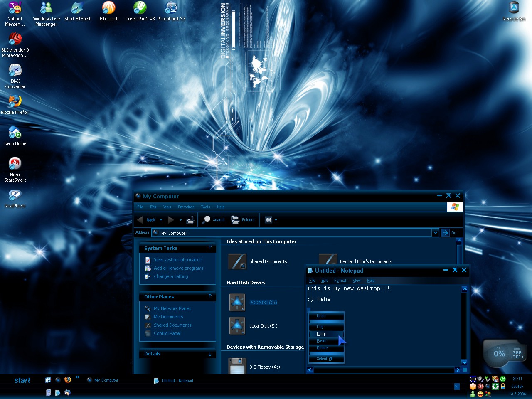Choose Undo from the context menu

pos(327,316)
